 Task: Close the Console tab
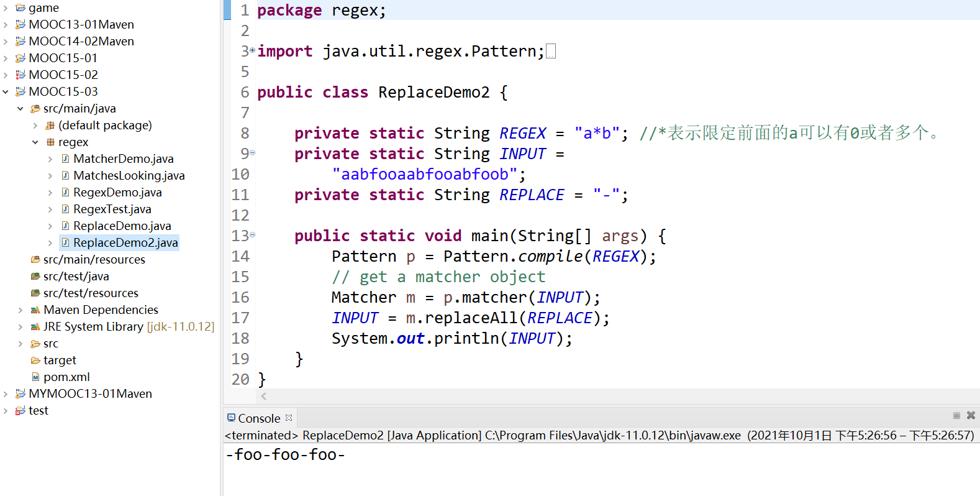coord(289,418)
